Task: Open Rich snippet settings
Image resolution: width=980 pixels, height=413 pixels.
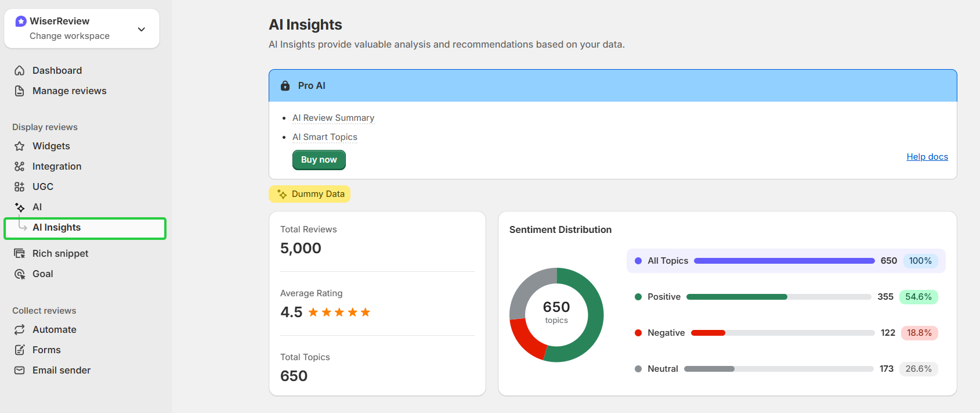Action: [x=60, y=253]
